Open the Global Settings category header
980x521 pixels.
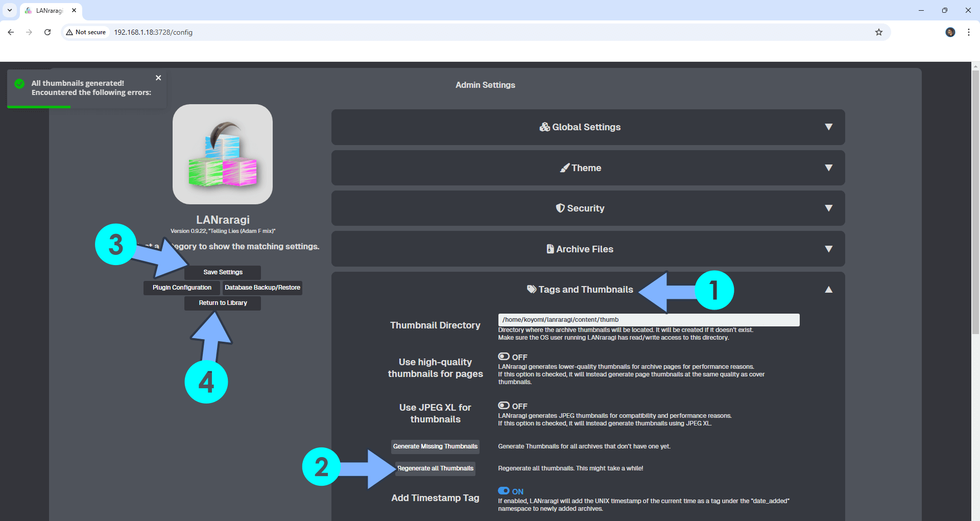pyautogui.click(x=588, y=127)
